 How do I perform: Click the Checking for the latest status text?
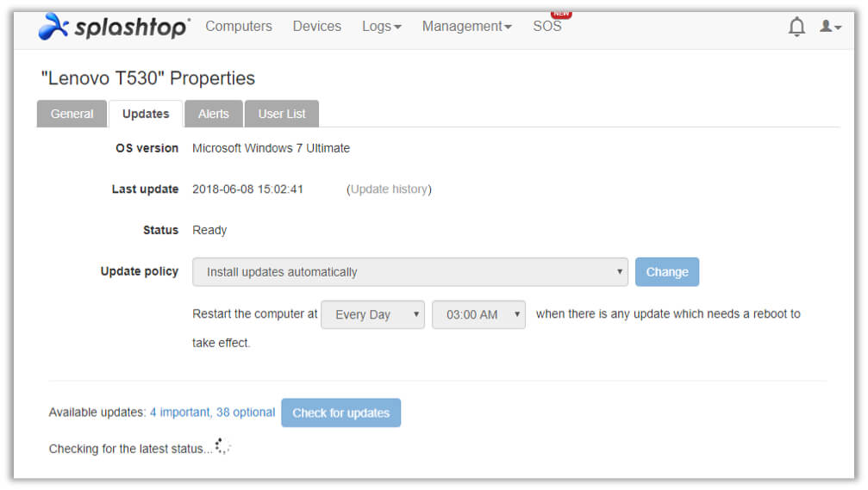(131, 449)
